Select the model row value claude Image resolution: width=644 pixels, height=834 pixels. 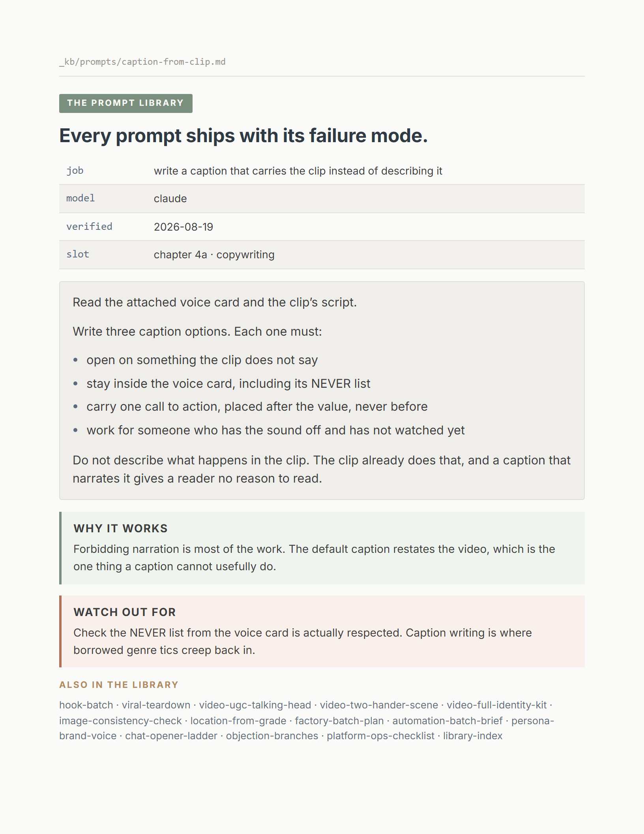170,198
